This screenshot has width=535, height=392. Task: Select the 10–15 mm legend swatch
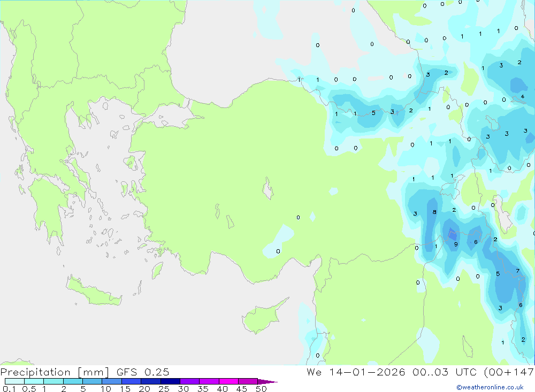point(112,381)
